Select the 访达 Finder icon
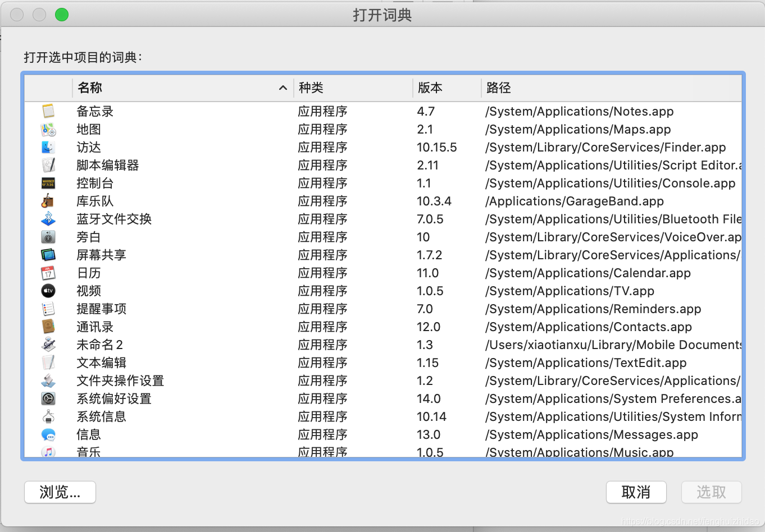 pos(48,147)
